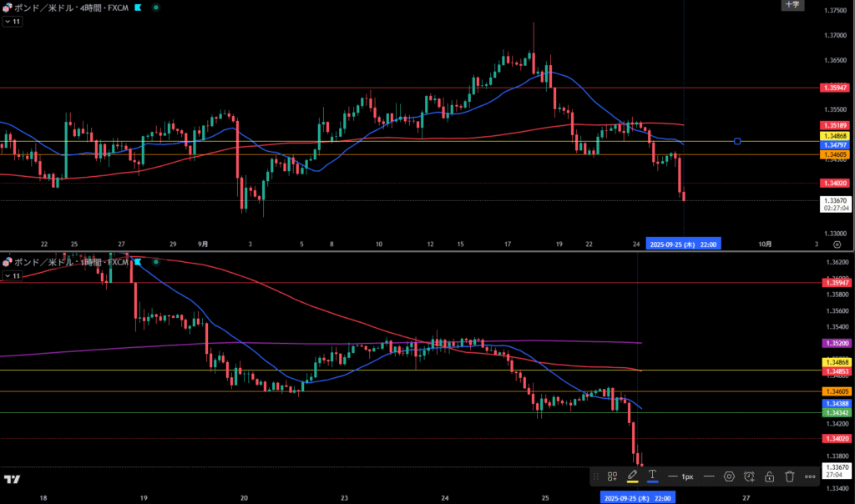Expand the 11 indicators legend on top chart
This screenshot has width=855, height=504.
(x=12, y=22)
